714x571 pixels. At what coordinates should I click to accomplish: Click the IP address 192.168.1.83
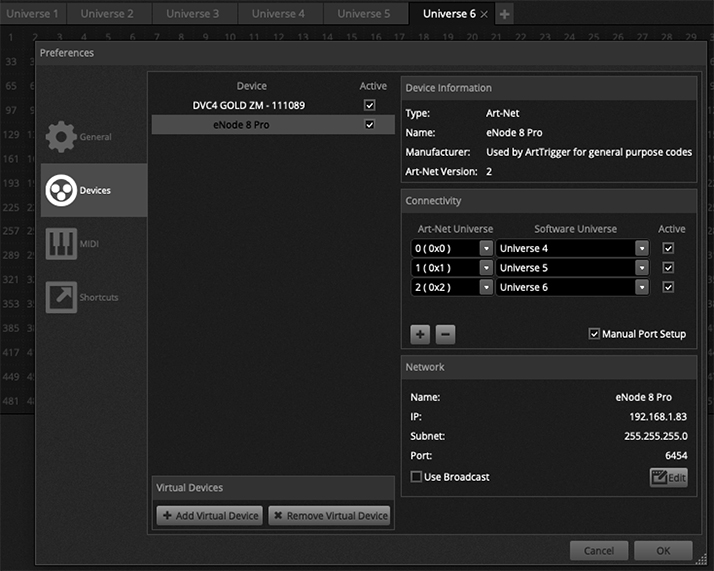click(658, 417)
